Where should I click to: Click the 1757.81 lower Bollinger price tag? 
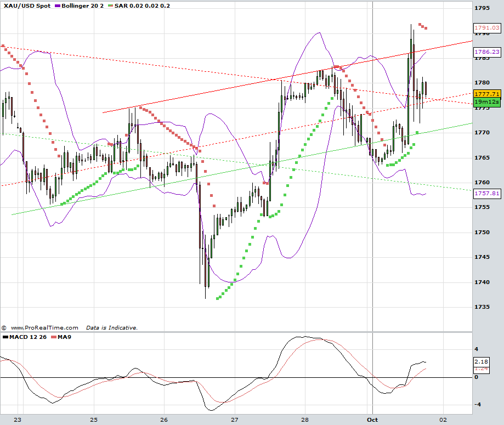(x=487, y=193)
